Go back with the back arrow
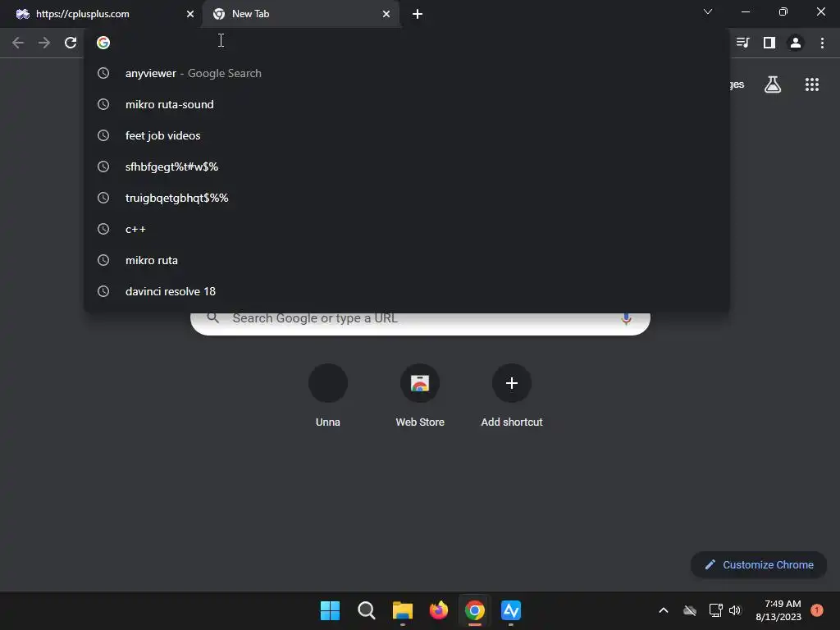Viewport: 840px width, 630px height. [x=18, y=43]
